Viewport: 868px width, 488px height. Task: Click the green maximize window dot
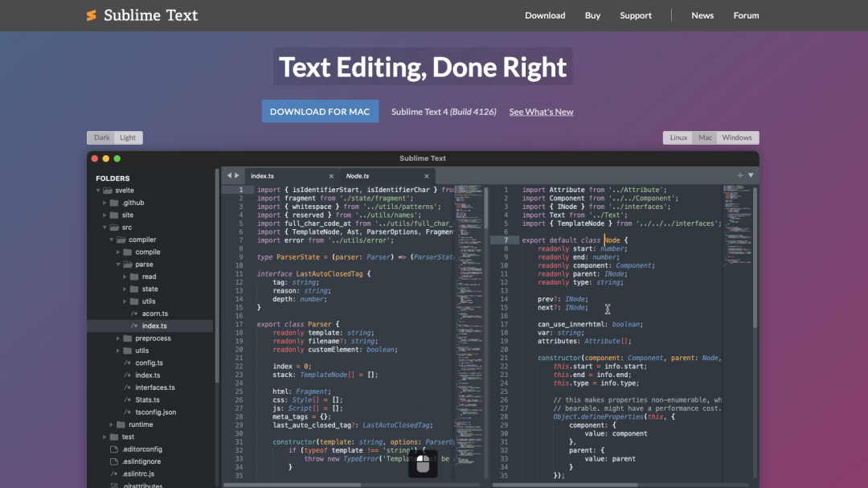click(117, 158)
